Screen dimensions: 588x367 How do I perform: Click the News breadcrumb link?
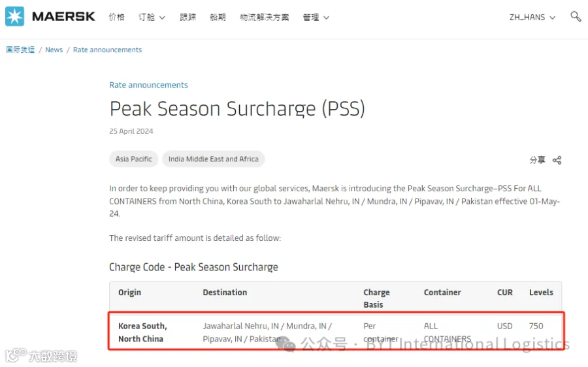click(x=54, y=50)
